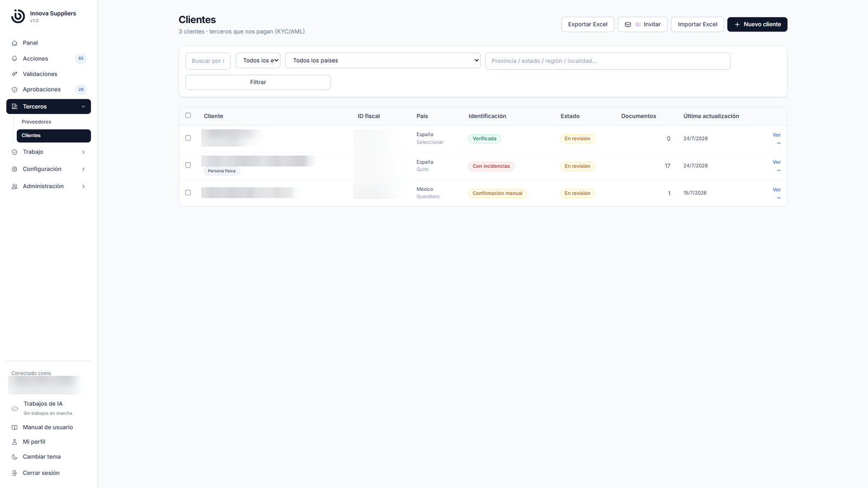Click the Identificación column header

pyautogui.click(x=487, y=116)
